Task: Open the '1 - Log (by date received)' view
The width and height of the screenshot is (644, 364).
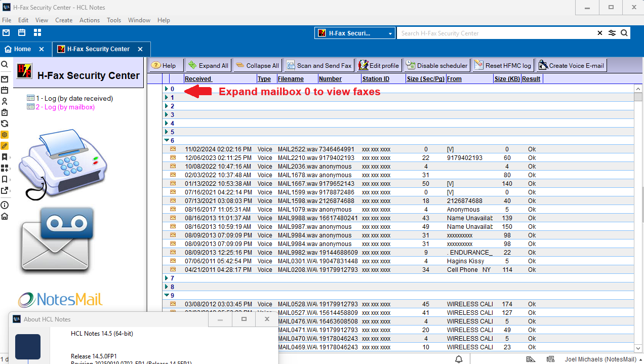Action: tap(73, 98)
